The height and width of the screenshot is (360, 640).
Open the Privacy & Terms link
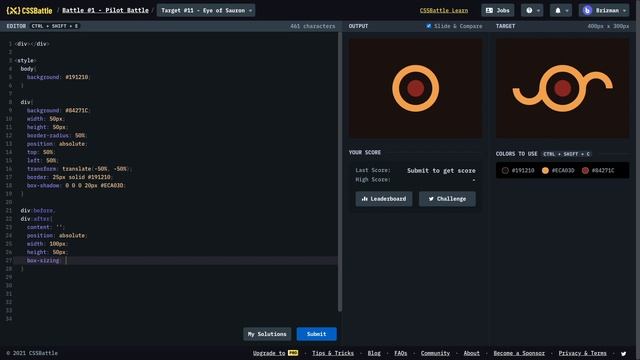point(582,353)
